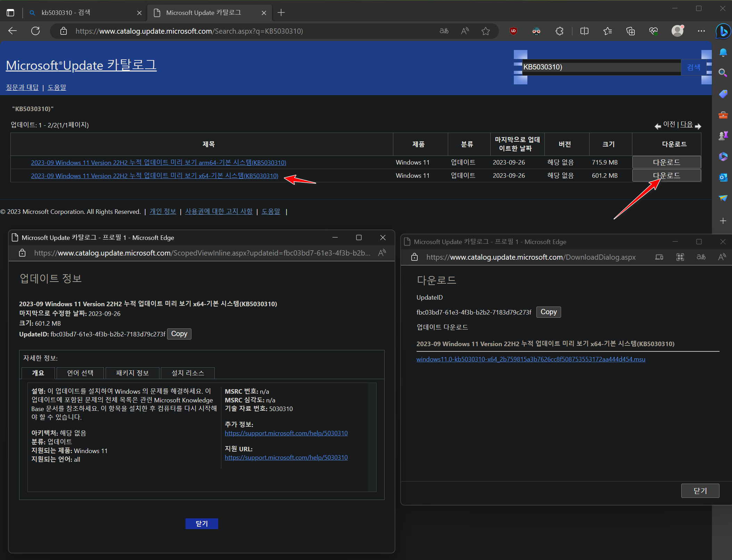The height and width of the screenshot is (560, 732).
Task: Click the browser Back arrow
Action: tap(13, 31)
